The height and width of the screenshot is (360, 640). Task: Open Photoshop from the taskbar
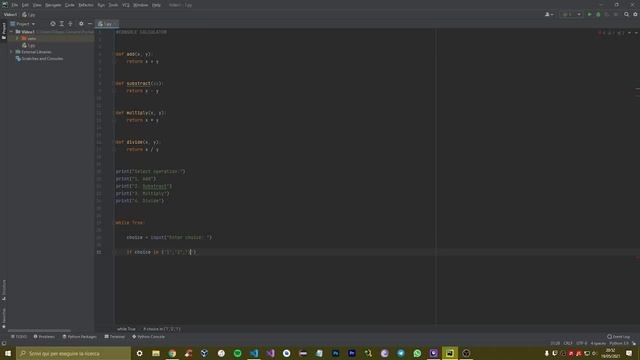point(336,353)
